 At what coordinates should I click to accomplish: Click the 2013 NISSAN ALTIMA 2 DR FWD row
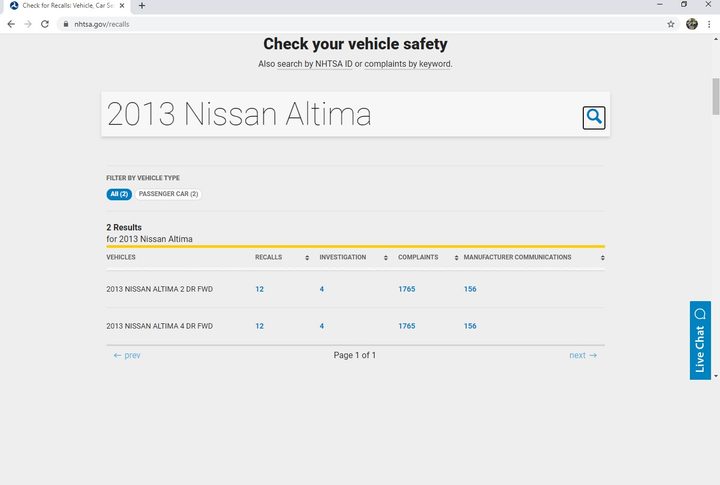pyautogui.click(x=355, y=289)
